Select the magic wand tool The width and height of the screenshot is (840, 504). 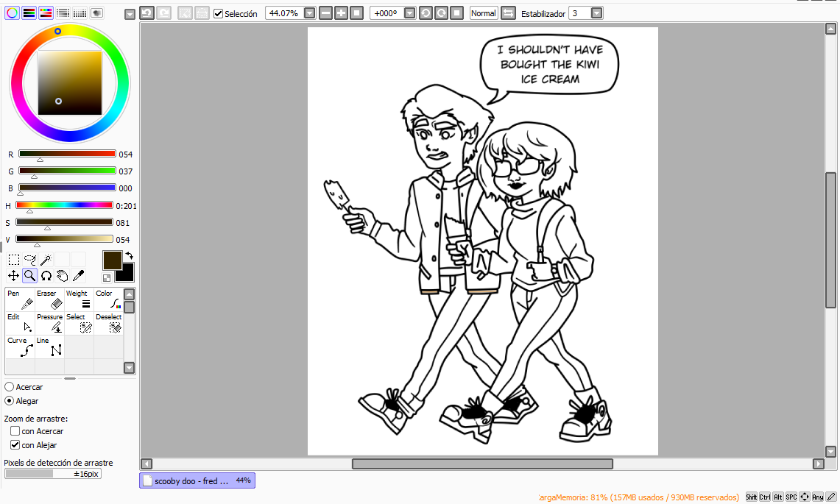(x=46, y=260)
